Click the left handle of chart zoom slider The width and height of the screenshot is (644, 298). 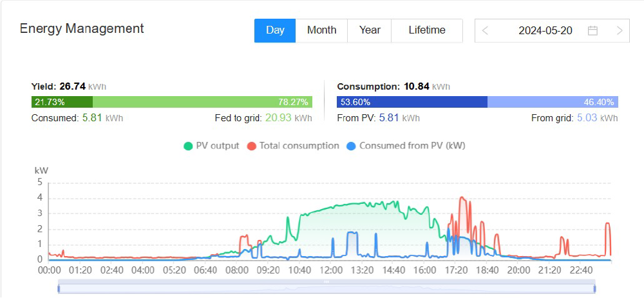[x=59, y=288]
